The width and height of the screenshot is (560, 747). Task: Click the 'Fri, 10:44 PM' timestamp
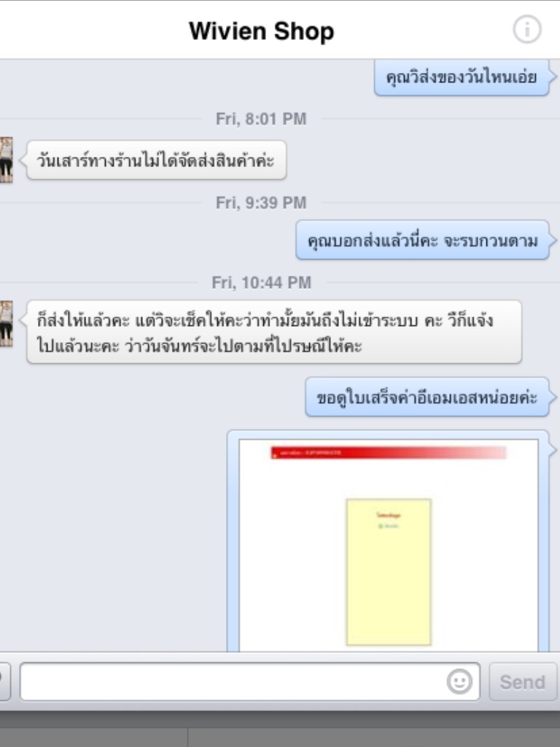pyautogui.click(x=261, y=282)
